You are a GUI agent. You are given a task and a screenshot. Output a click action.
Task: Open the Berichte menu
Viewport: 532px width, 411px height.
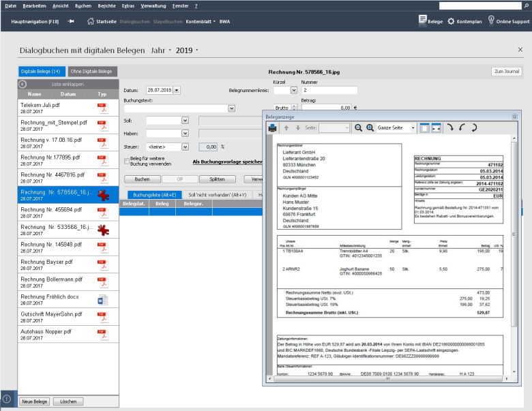(x=108, y=5)
